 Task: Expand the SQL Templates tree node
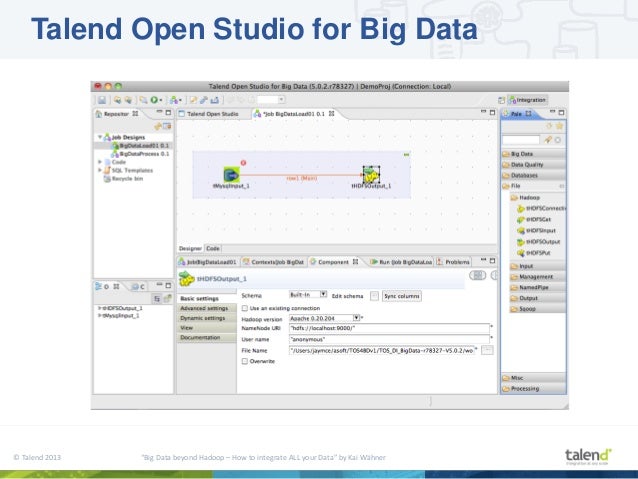click(x=100, y=170)
